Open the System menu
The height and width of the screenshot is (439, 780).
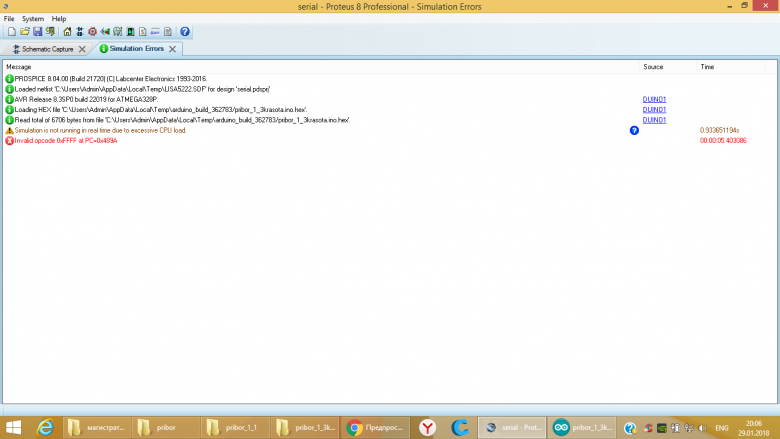pos(33,19)
